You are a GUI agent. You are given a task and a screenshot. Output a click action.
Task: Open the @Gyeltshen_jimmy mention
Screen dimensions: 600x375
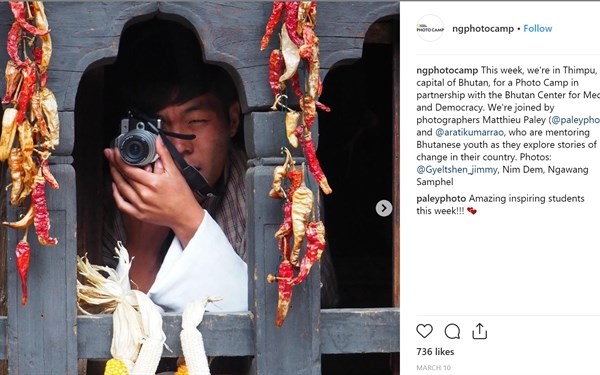pyautogui.click(x=457, y=170)
